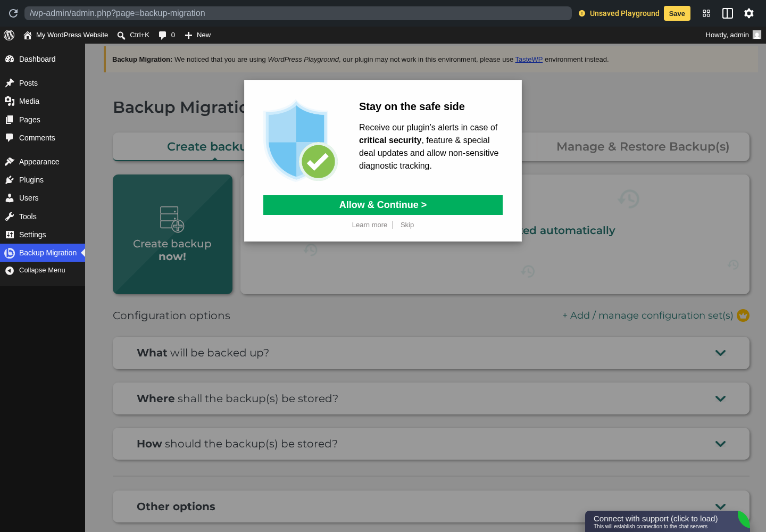
Task: Open the Howdy admin profile avatar
Action: pos(757,35)
